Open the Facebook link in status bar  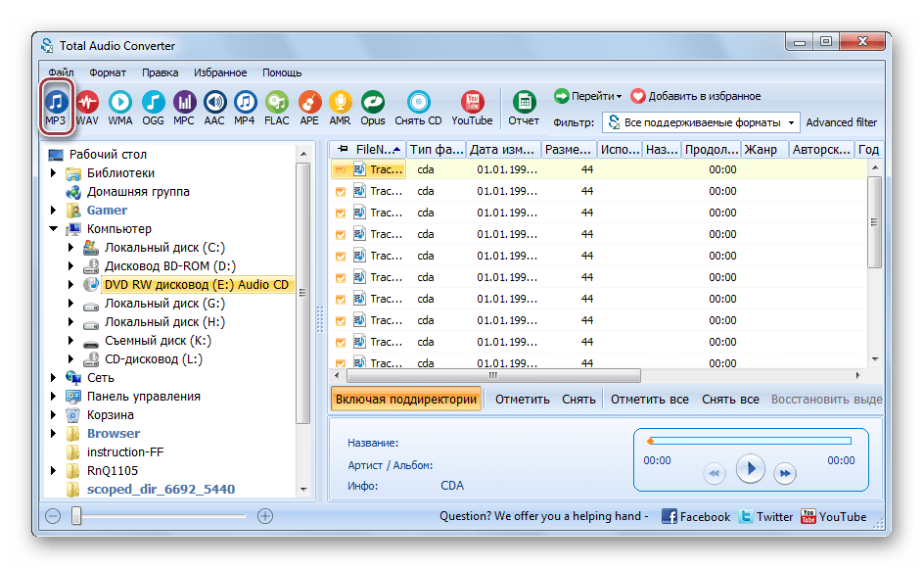coord(696,516)
